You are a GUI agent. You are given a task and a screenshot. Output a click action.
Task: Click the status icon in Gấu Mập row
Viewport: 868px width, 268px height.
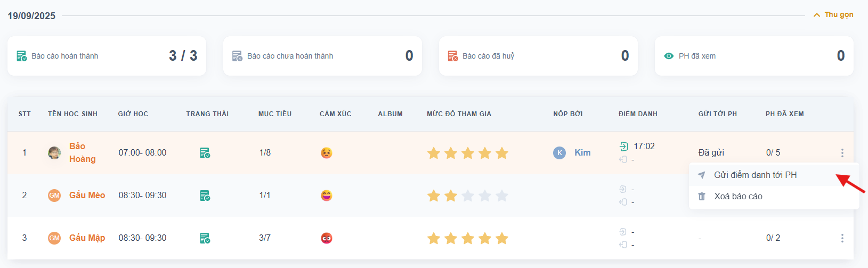click(205, 238)
